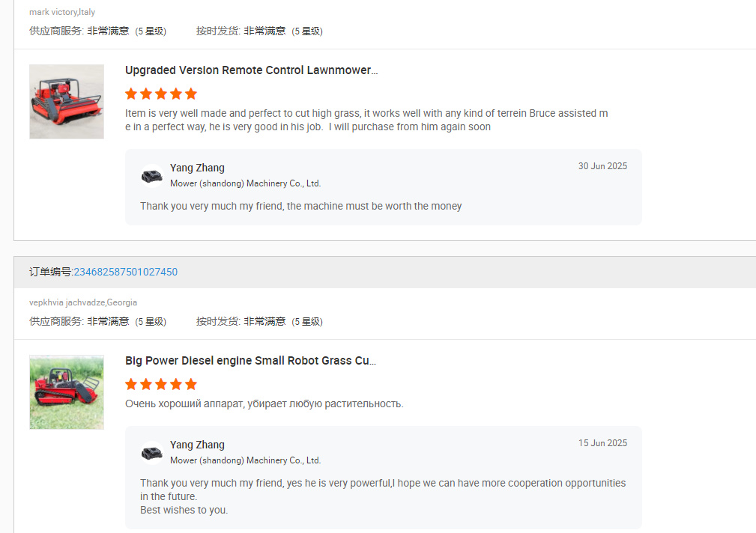The width and height of the screenshot is (756, 533).
Task: Click the 供应商服务 5 星级 rating text
Action: coord(98,31)
